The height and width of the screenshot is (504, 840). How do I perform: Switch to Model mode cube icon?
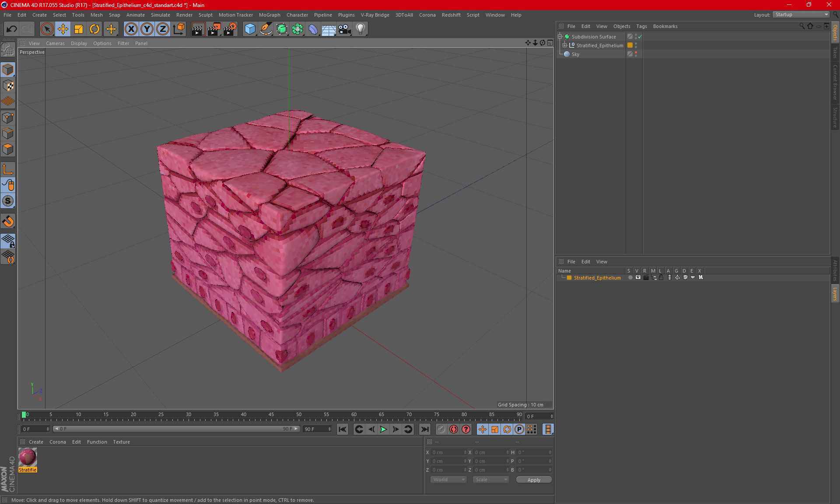(8, 70)
